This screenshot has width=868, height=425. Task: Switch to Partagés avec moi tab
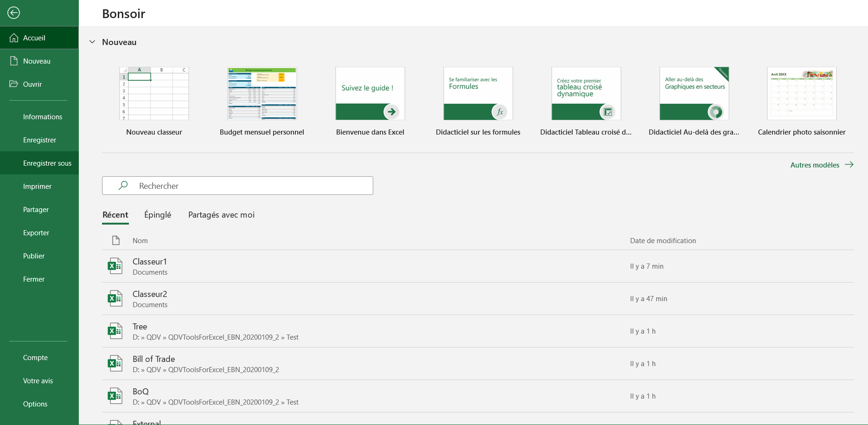coord(221,215)
